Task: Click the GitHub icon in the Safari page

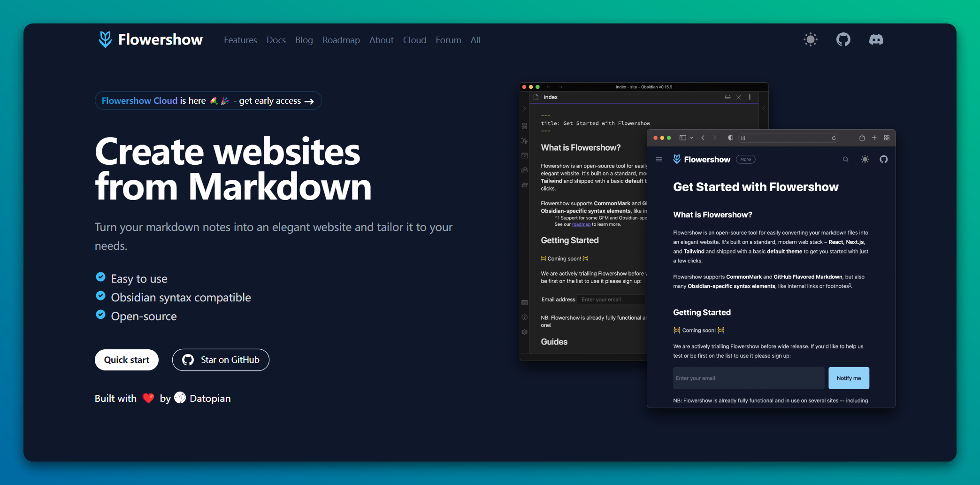Action: 884,160
